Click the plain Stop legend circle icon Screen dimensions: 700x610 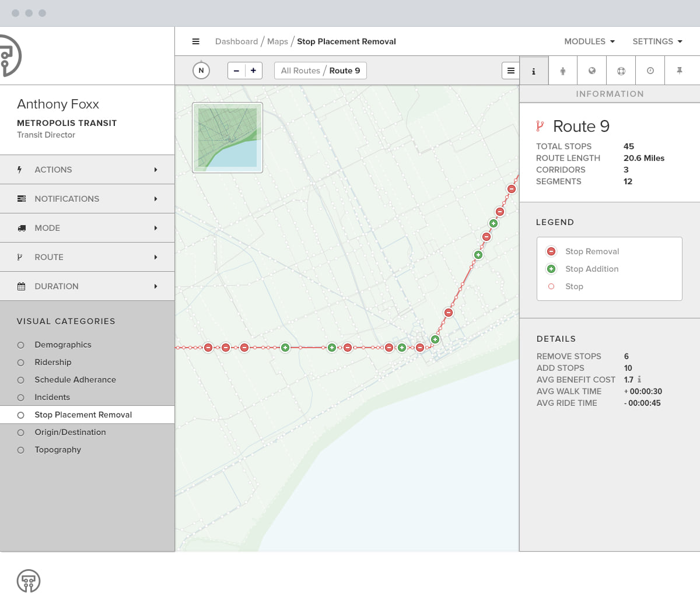pyautogui.click(x=551, y=286)
